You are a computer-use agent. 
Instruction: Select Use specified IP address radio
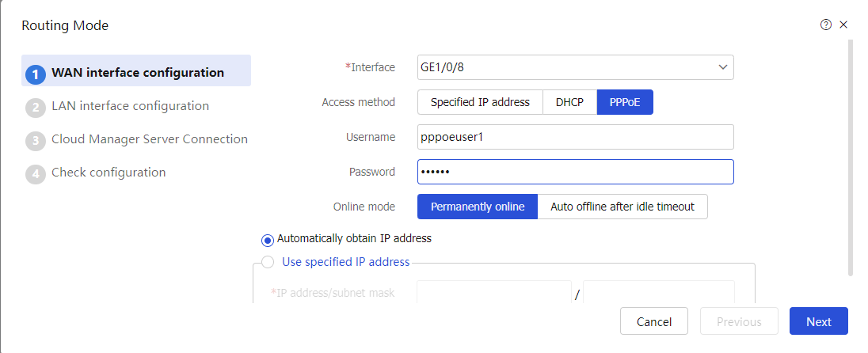[268, 262]
